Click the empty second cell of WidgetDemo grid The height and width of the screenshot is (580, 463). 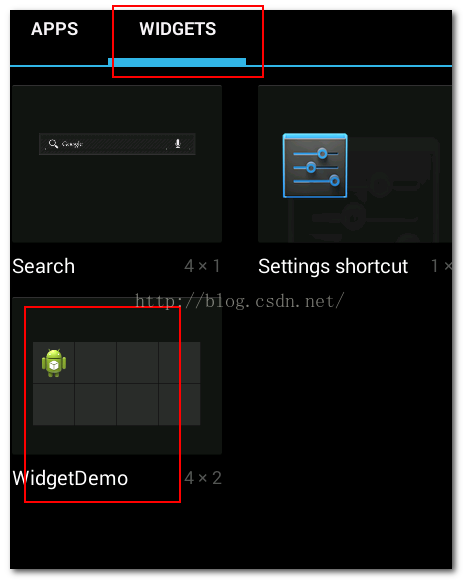(x=96, y=362)
